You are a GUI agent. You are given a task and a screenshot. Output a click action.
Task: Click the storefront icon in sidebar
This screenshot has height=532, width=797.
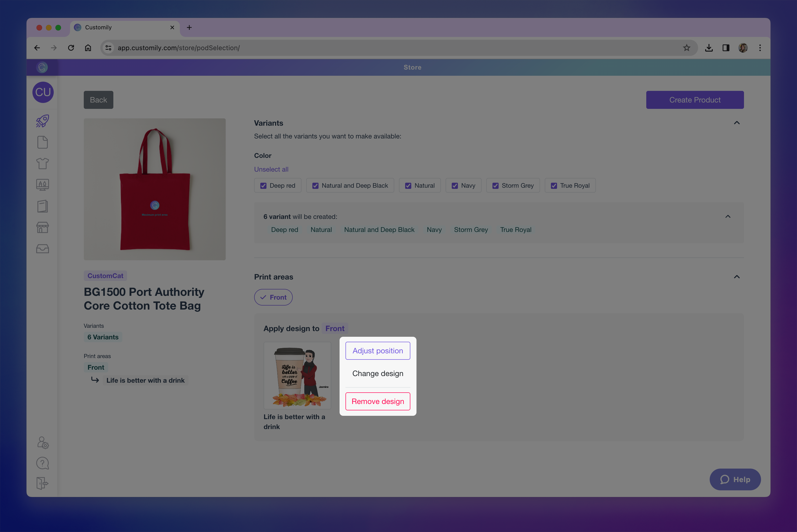tap(42, 227)
